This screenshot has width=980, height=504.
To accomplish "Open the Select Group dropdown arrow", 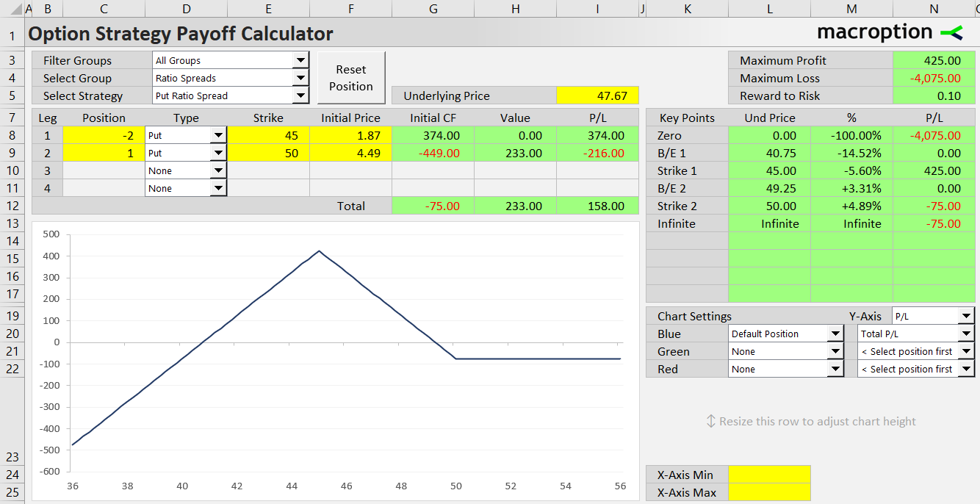I will pyautogui.click(x=300, y=78).
